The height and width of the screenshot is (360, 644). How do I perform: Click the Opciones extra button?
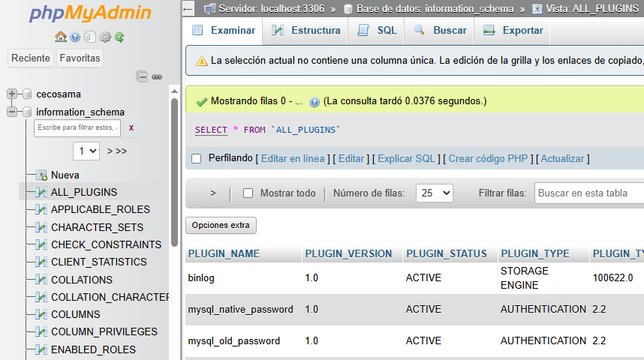coord(221,225)
